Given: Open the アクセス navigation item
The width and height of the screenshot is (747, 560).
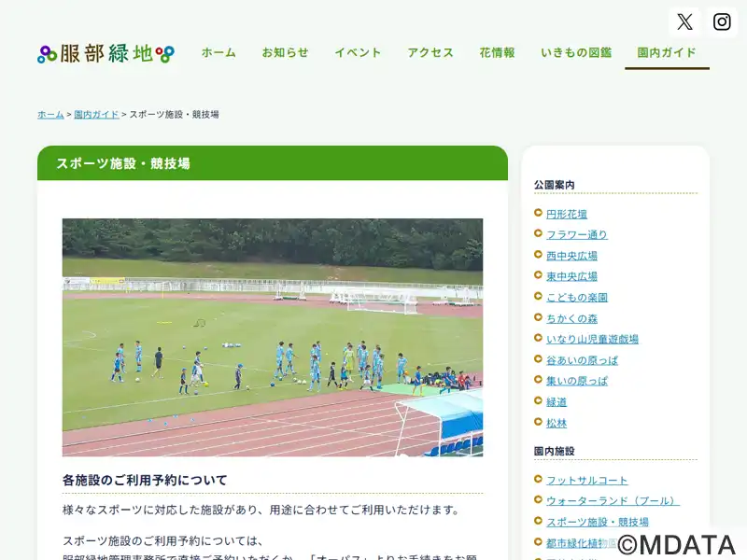Looking at the screenshot, I should pyautogui.click(x=430, y=52).
